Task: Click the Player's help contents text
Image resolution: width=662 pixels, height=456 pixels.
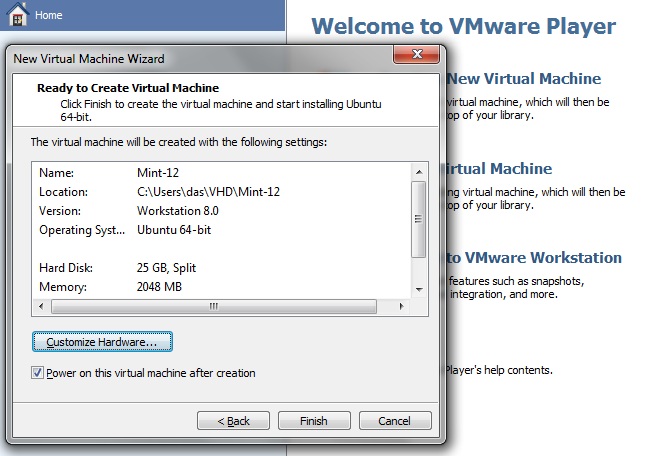Action: click(499, 370)
